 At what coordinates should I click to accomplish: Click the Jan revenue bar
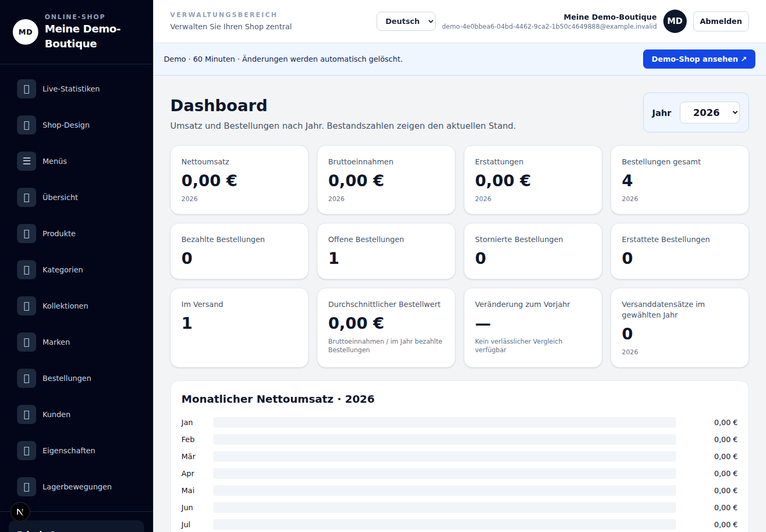click(445, 422)
